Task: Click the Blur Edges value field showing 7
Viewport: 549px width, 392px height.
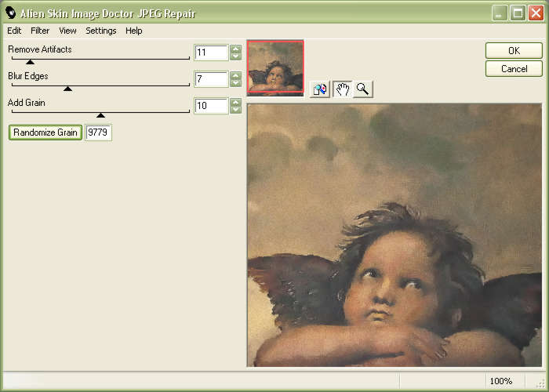Action: [211, 79]
